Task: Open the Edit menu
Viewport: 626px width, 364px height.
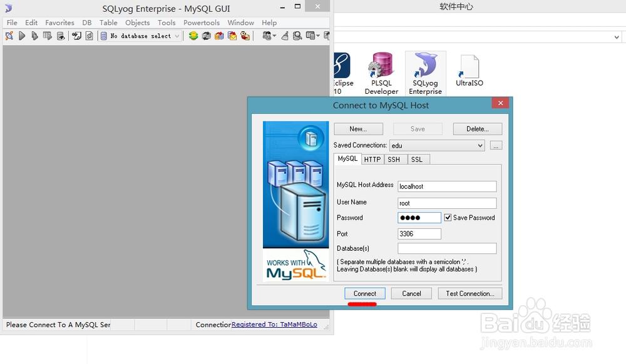Action: tap(31, 23)
